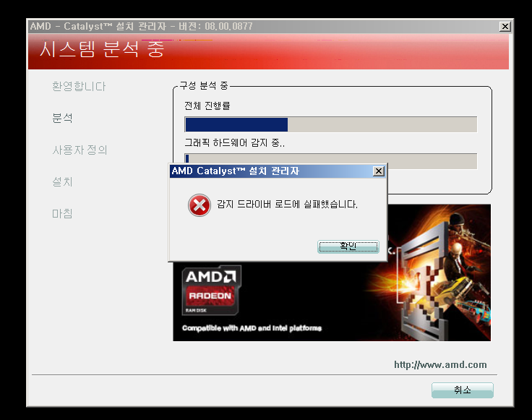Viewport: 532px width, 420px height.
Task: Click 'Compatible with AMD and Intel platforms' text
Action: [252, 328]
